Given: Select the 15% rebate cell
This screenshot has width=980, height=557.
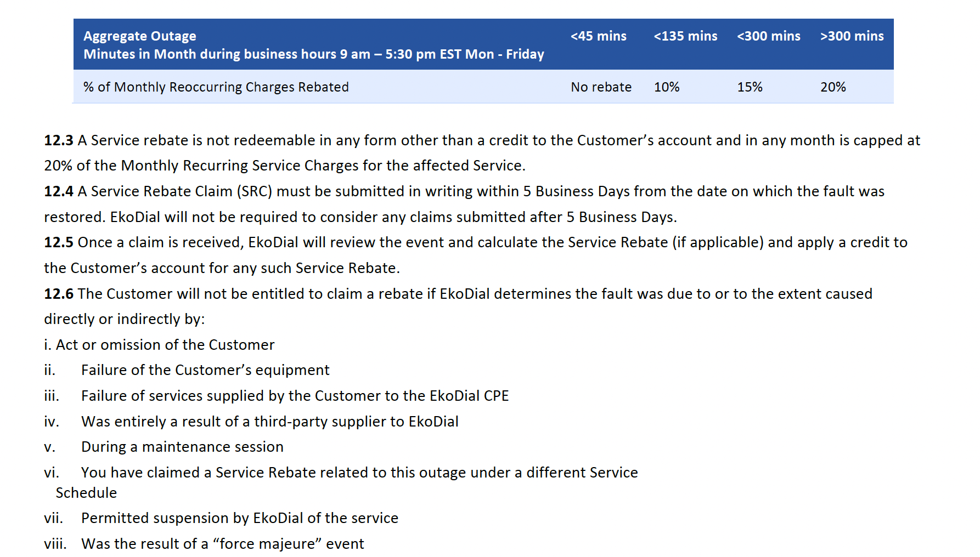Looking at the screenshot, I should pyautogui.click(x=750, y=87).
